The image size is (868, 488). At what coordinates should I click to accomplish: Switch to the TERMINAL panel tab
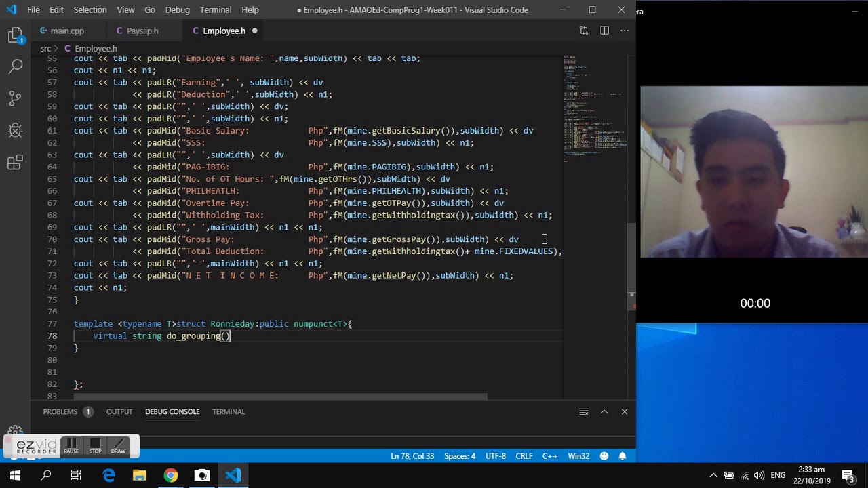click(229, 411)
